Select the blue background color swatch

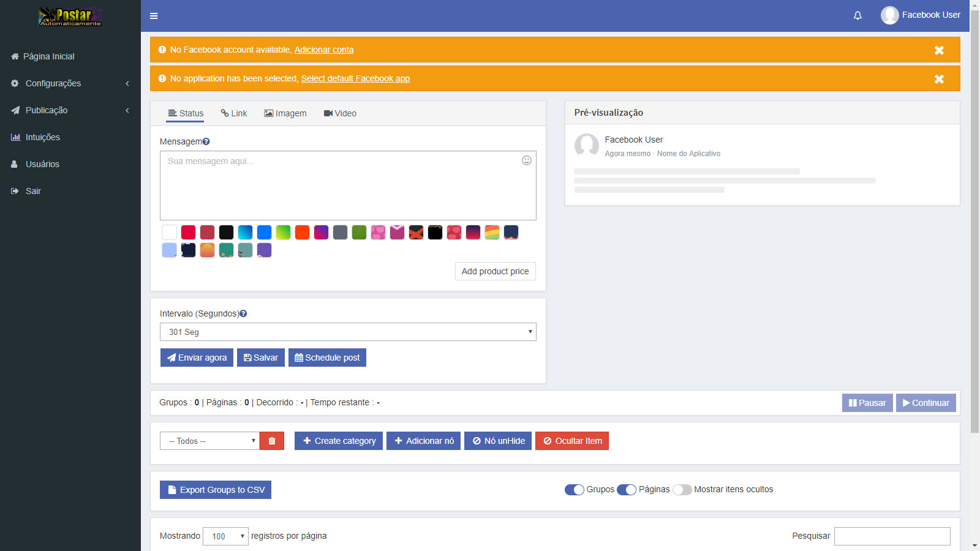tap(264, 233)
